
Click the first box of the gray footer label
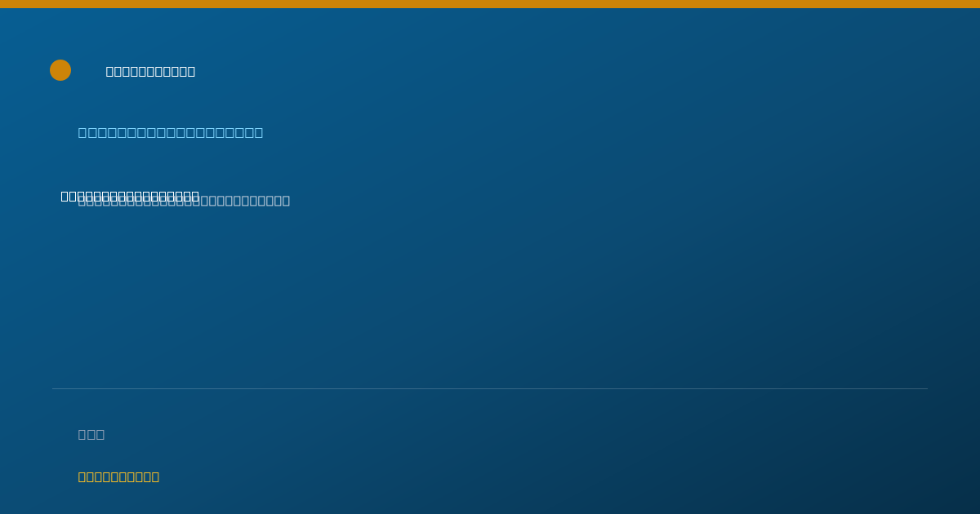click(x=82, y=434)
